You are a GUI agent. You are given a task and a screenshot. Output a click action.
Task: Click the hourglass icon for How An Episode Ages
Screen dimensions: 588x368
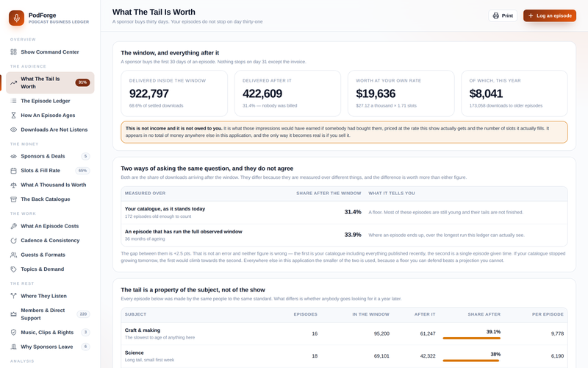pos(13,116)
